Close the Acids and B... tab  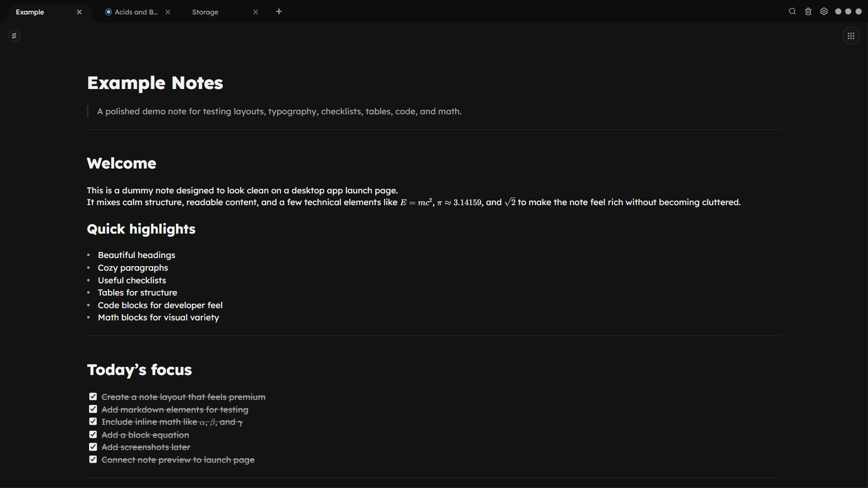click(168, 12)
